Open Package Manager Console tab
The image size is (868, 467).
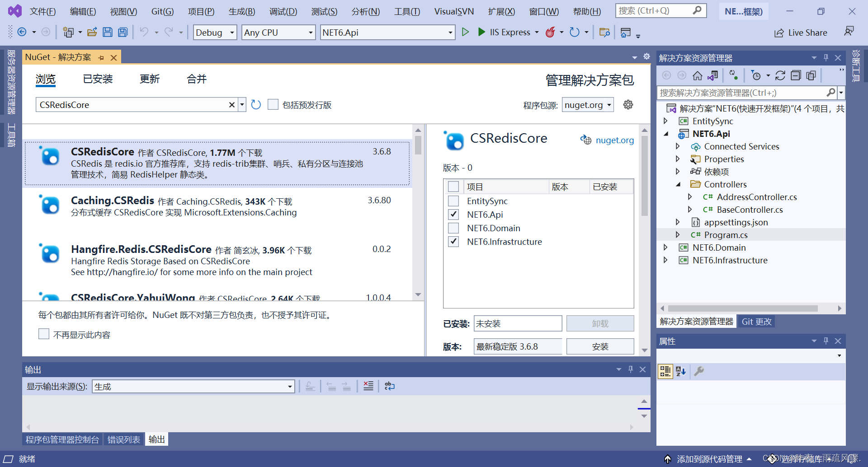pos(62,439)
